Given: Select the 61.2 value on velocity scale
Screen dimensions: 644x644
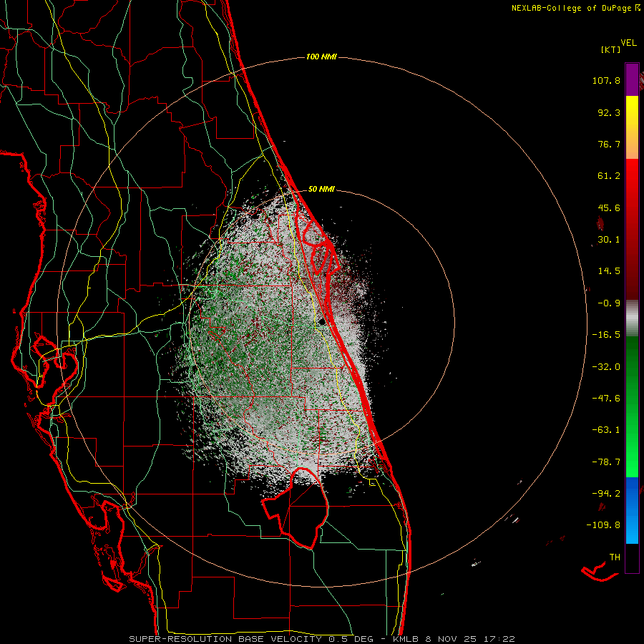Looking at the screenshot, I should coord(609,176).
